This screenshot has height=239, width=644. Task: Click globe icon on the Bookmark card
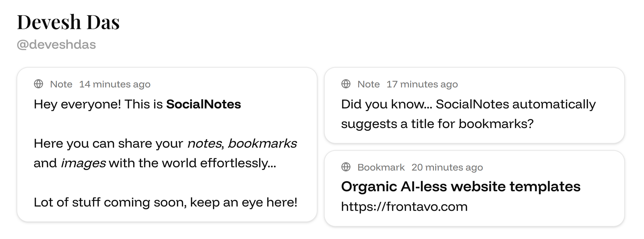(x=346, y=167)
